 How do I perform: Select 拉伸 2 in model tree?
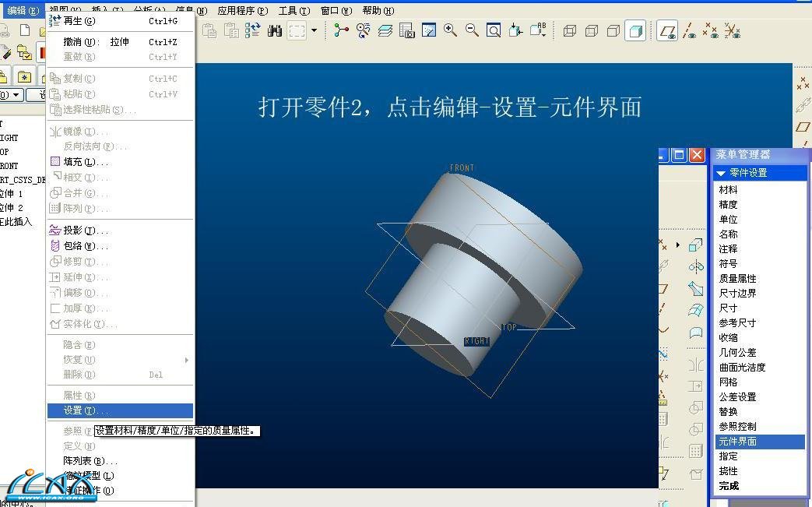(x=12, y=208)
